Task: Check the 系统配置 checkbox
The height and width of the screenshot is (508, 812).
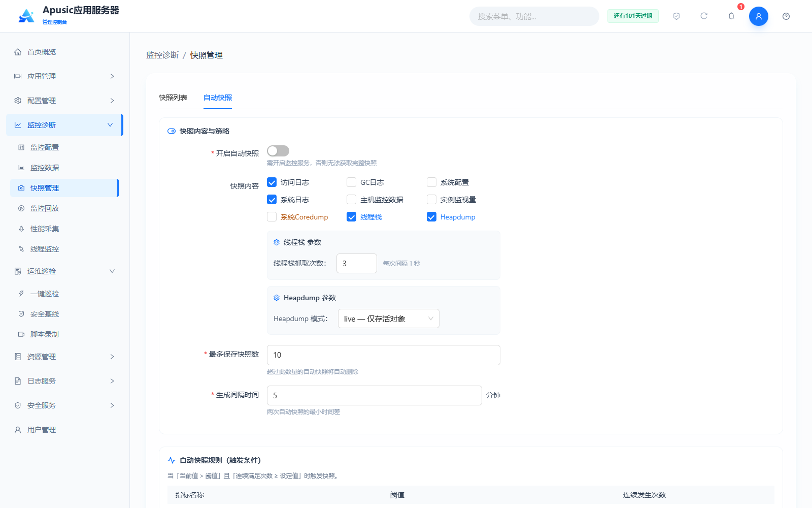Action: point(431,182)
